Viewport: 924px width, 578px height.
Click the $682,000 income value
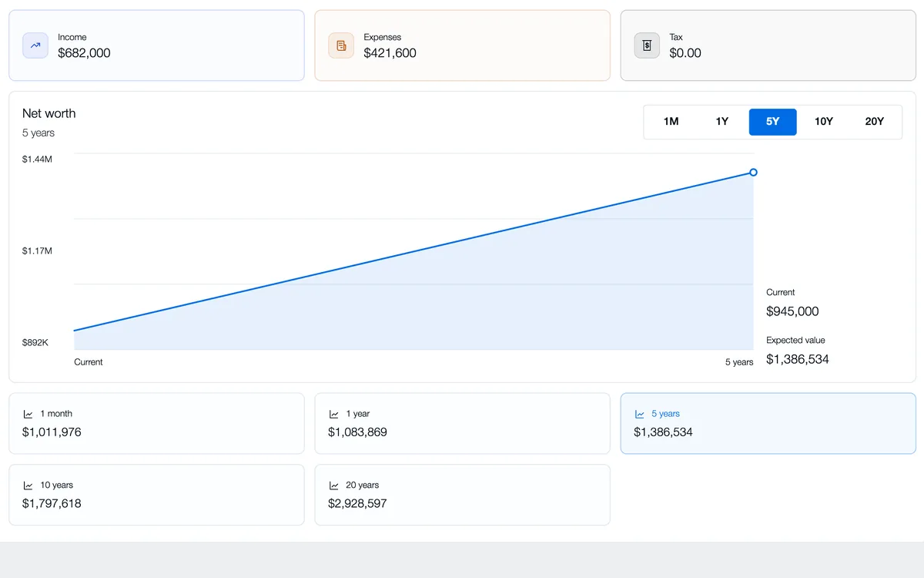click(x=84, y=53)
